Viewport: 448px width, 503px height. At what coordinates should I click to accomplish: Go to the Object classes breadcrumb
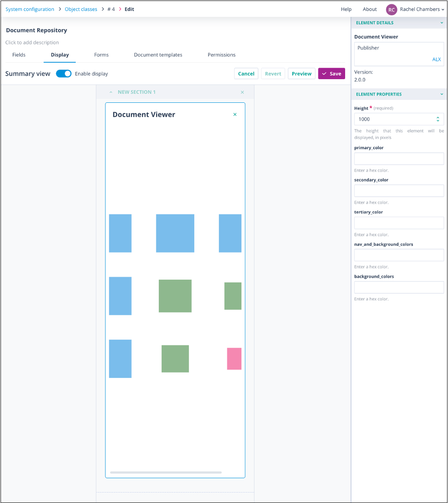pyautogui.click(x=81, y=9)
